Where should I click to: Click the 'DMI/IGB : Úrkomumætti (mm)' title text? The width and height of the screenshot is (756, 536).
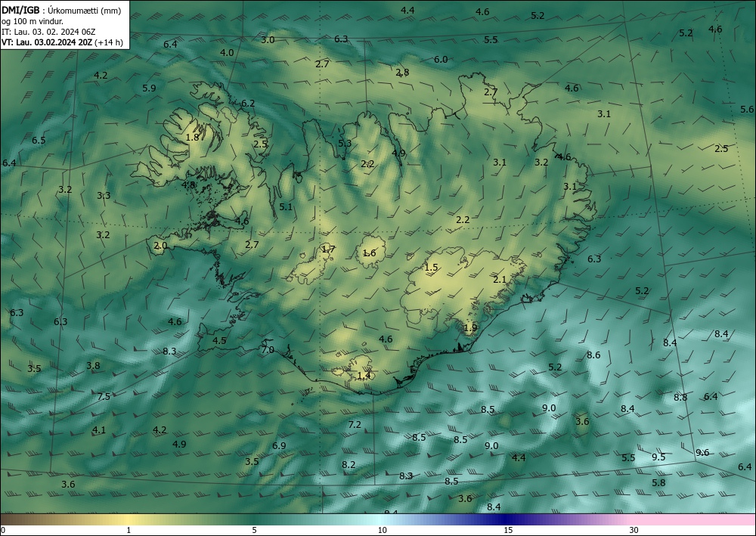(x=61, y=11)
